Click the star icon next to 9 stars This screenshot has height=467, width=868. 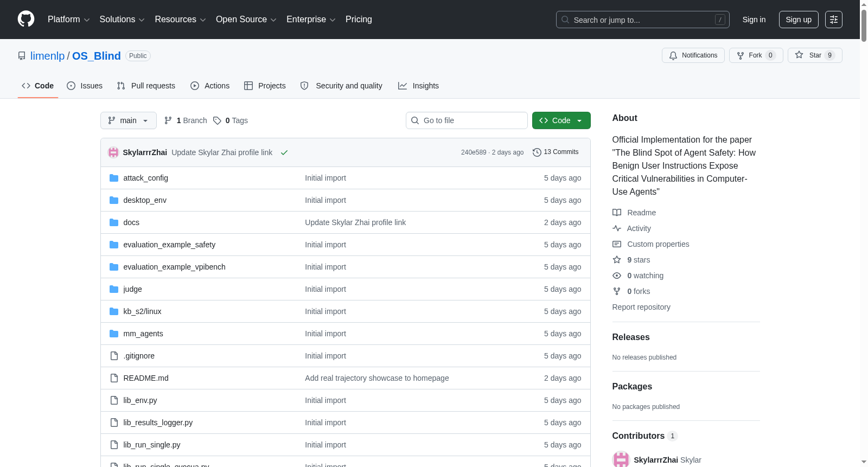[x=617, y=260]
